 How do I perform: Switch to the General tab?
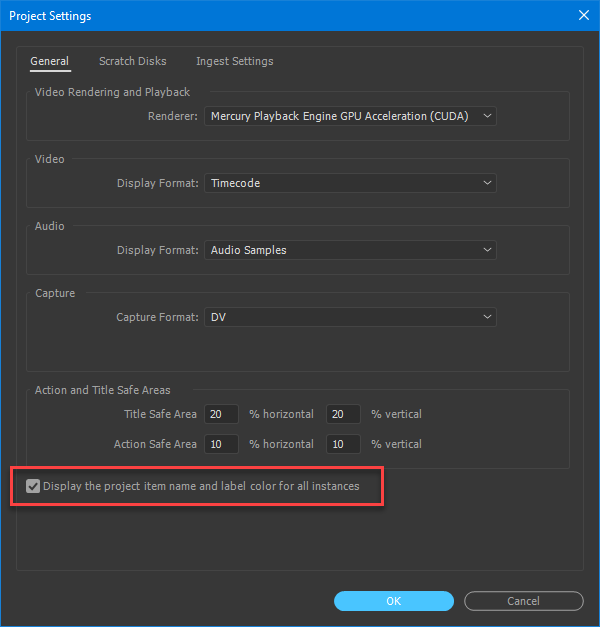pos(50,61)
